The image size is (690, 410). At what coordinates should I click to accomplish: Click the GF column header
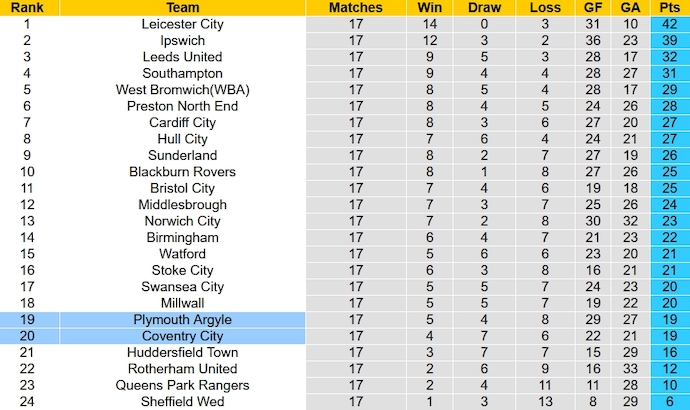[x=591, y=8]
